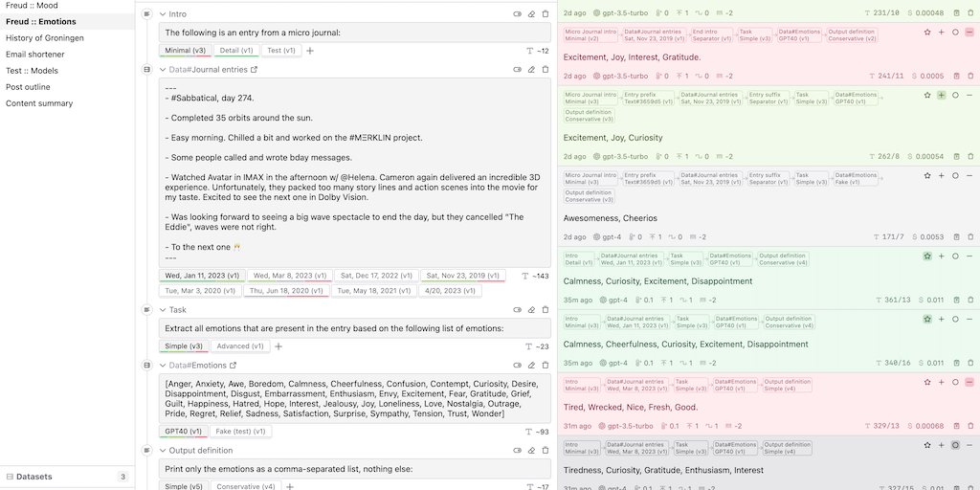Delete the Output definition block

coord(545,450)
